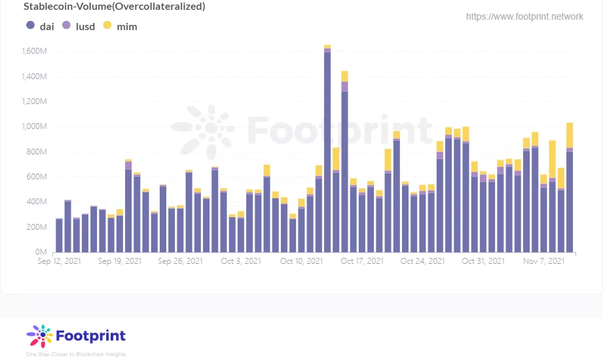Image resolution: width=603 pixels, height=364 pixels.
Task: Click the Stablecoin-Volume chart title
Action: tap(114, 6)
